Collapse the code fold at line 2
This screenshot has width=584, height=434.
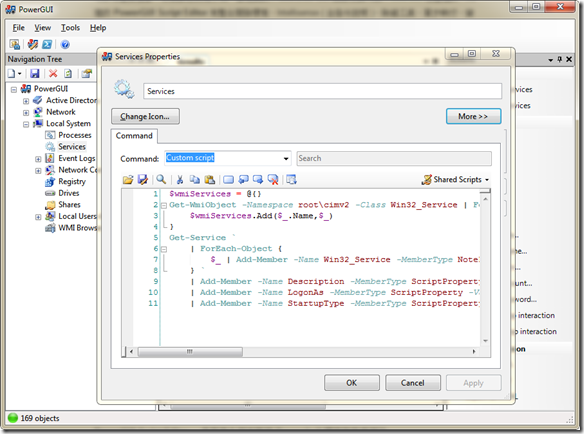tap(164, 205)
